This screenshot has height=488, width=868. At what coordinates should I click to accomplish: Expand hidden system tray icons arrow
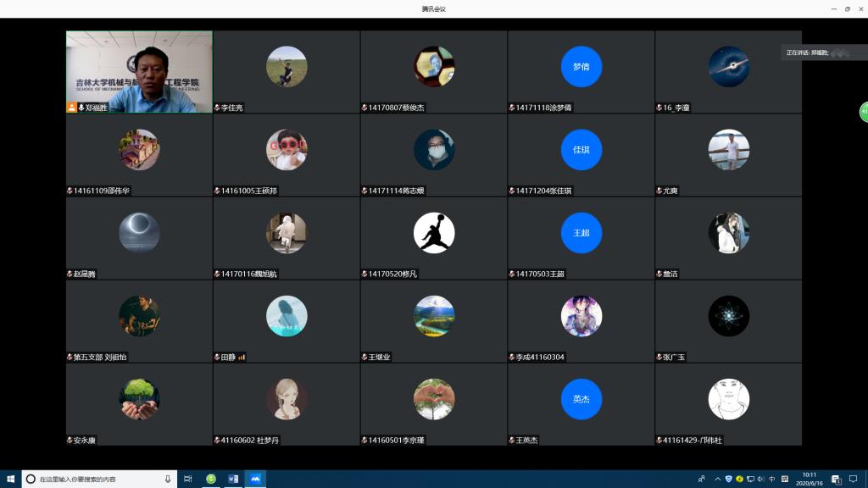(x=718, y=479)
